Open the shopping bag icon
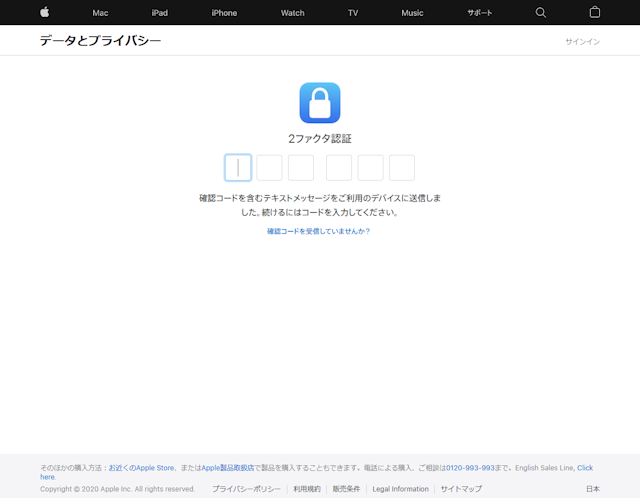 [595, 13]
